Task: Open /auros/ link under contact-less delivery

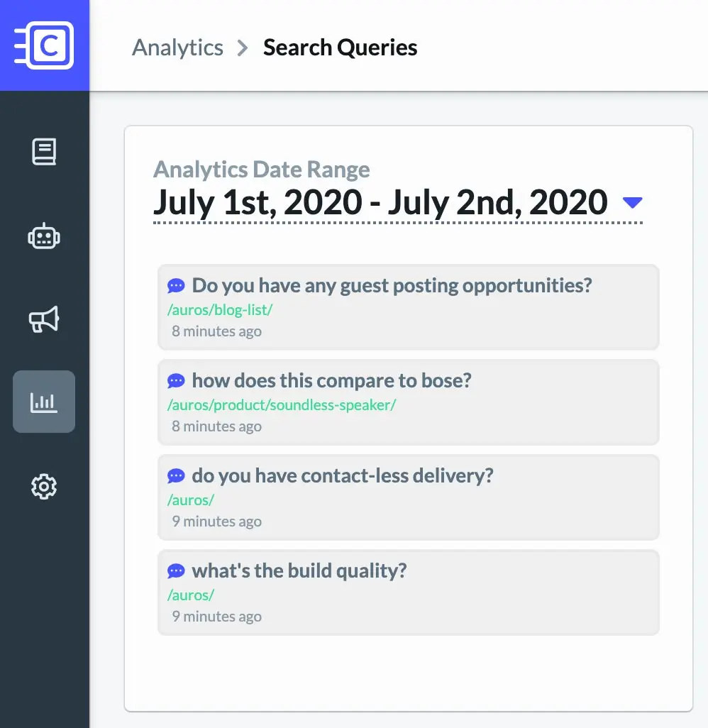Action: click(191, 500)
